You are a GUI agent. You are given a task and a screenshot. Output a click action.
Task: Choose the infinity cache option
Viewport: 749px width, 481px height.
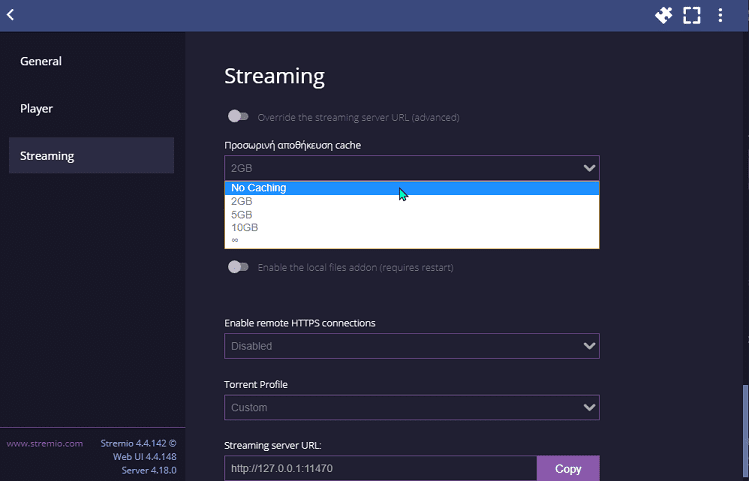pyautogui.click(x=412, y=240)
